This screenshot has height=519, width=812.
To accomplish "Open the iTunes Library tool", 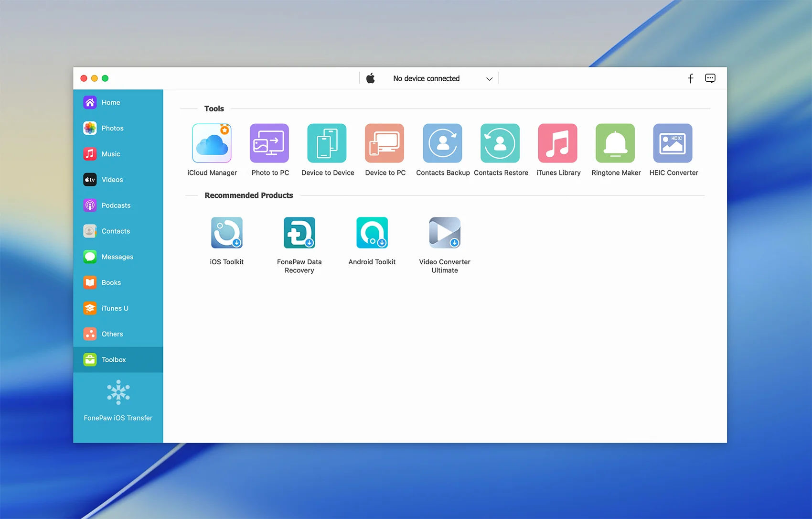I will 558,143.
